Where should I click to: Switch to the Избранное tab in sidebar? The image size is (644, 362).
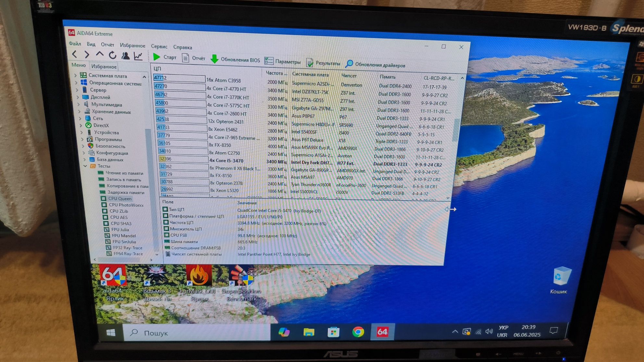point(104,66)
